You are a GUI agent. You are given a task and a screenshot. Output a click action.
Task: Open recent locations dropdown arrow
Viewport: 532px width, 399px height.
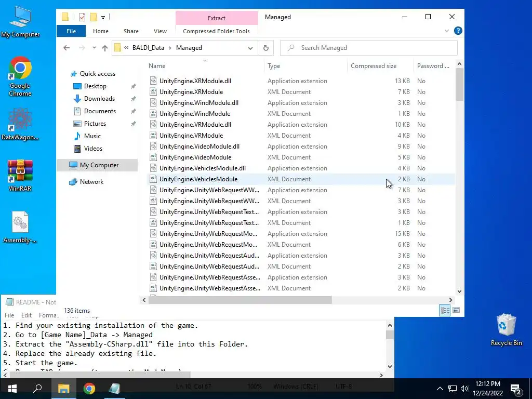coord(94,48)
